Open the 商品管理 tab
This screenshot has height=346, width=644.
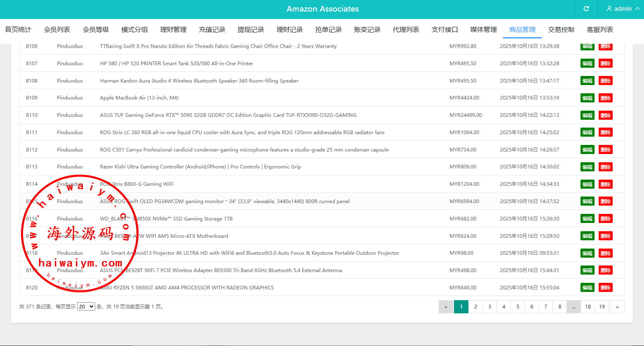coord(522,30)
